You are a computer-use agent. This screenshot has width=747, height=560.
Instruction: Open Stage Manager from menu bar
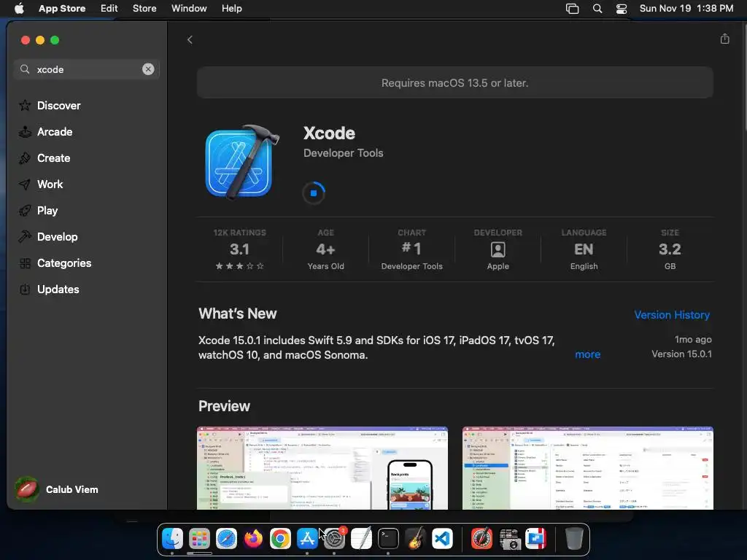click(572, 9)
